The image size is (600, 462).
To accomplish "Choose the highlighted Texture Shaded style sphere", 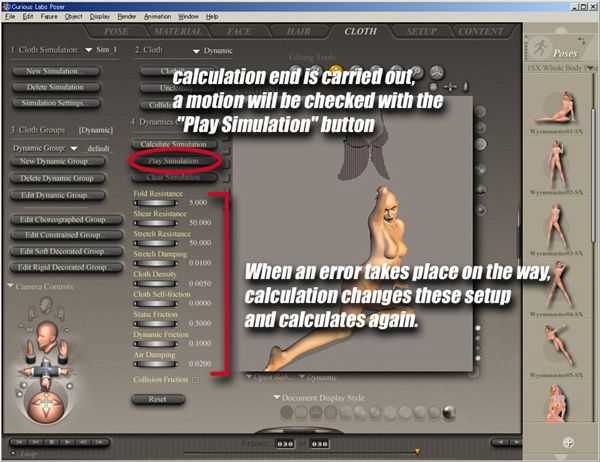I will [x=449, y=413].
